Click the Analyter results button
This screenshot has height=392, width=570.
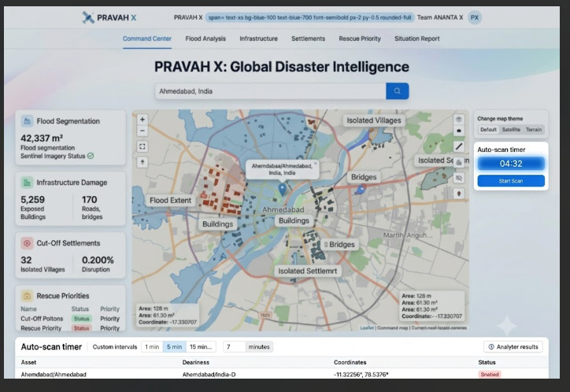[x=513, y=346]
